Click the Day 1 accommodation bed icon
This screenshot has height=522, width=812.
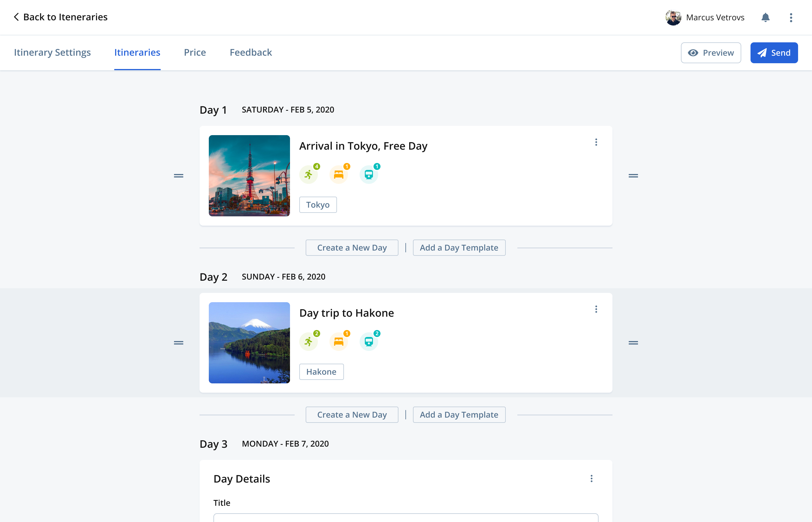pos(338,175)
